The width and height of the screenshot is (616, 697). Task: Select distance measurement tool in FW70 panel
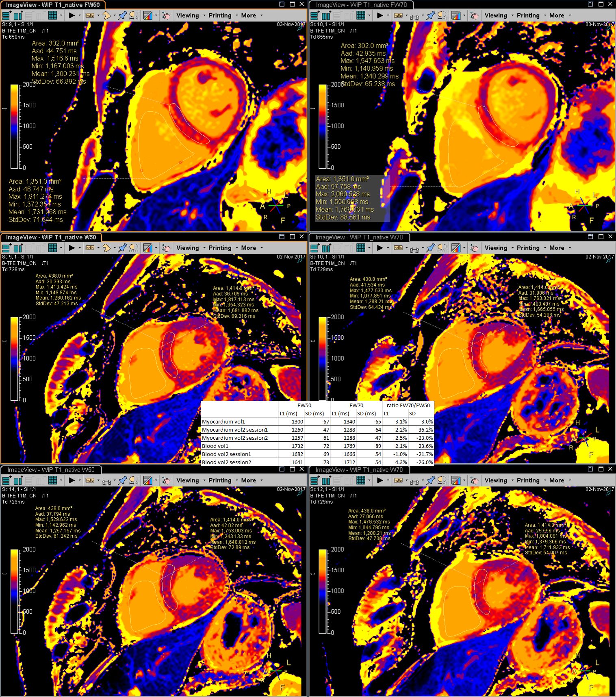tap(414, 16)
